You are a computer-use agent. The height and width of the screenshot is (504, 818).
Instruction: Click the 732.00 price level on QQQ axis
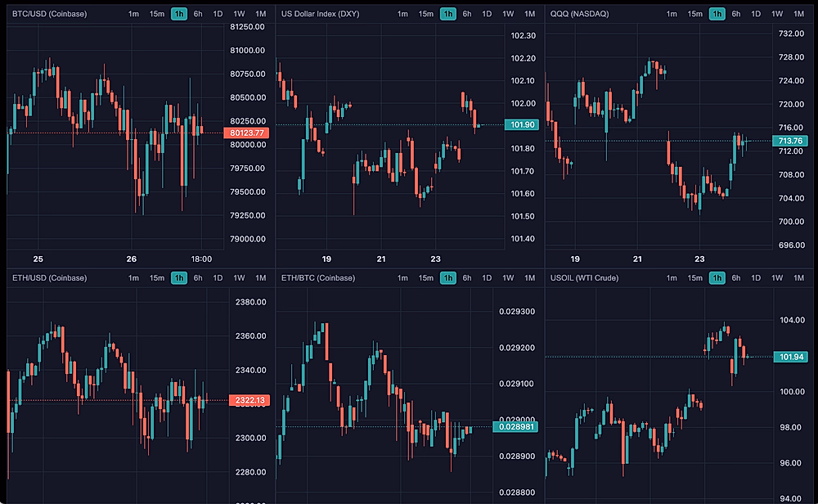click(791, 34)
